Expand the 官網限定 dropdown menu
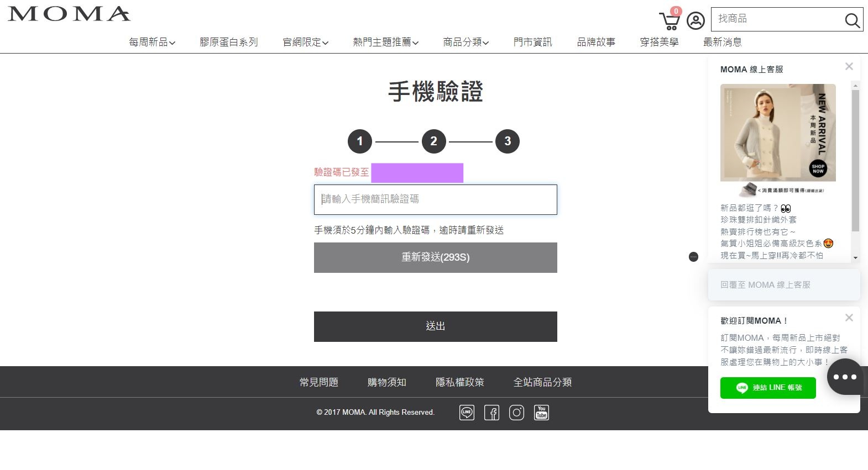 (306, 42)
